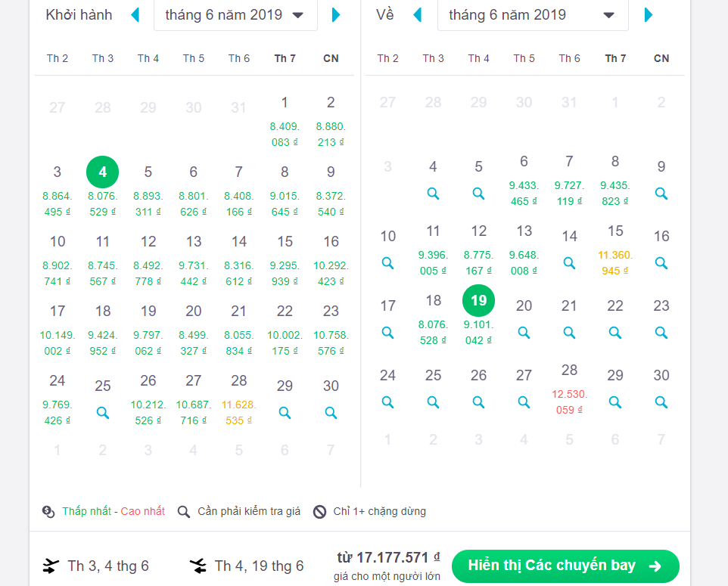Open return month dropdown tháng 6 năm 2019

pos(533,15)
